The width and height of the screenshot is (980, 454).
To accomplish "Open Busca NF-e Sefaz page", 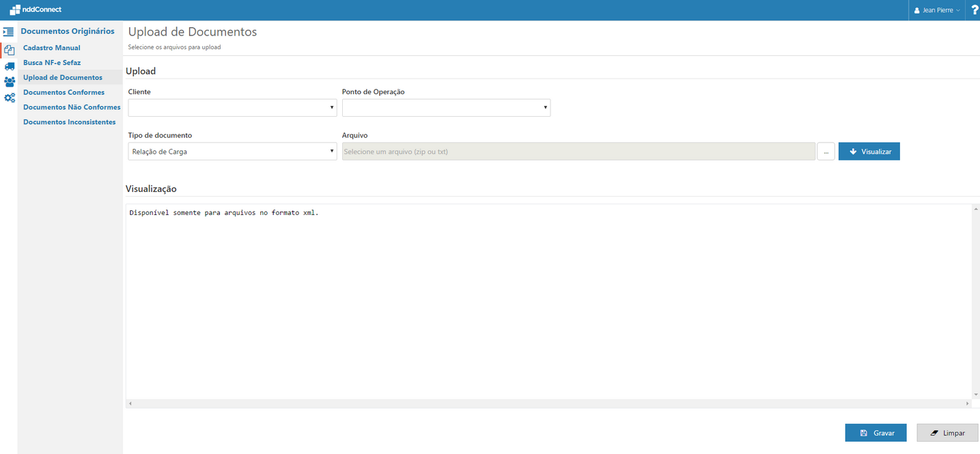I will 52,63.
